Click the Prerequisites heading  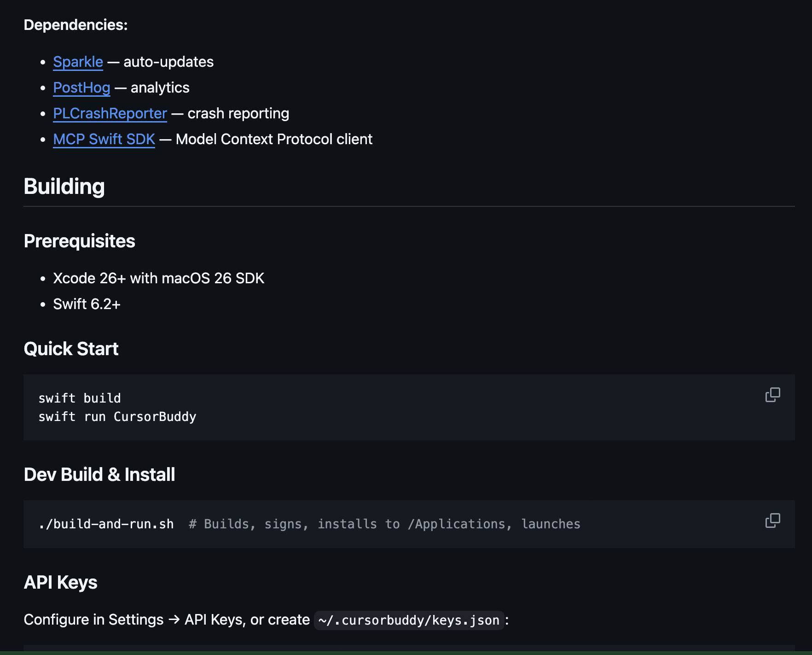click(79, 240)
